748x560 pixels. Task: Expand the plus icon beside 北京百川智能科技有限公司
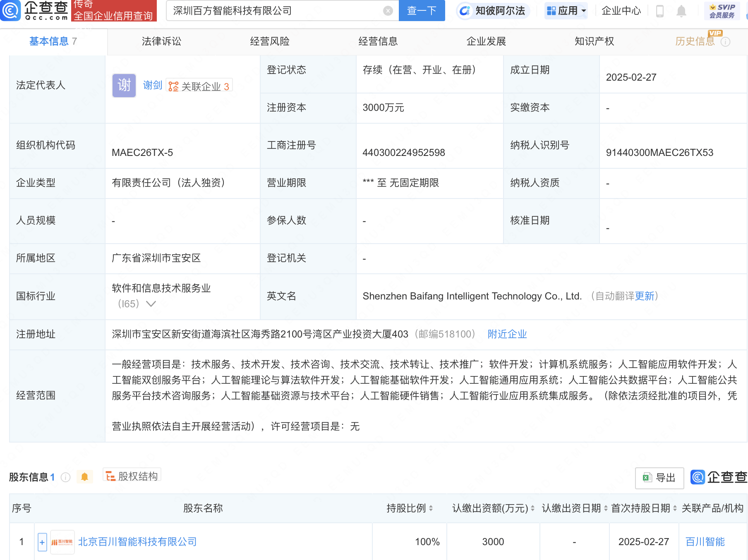point(42,541)
